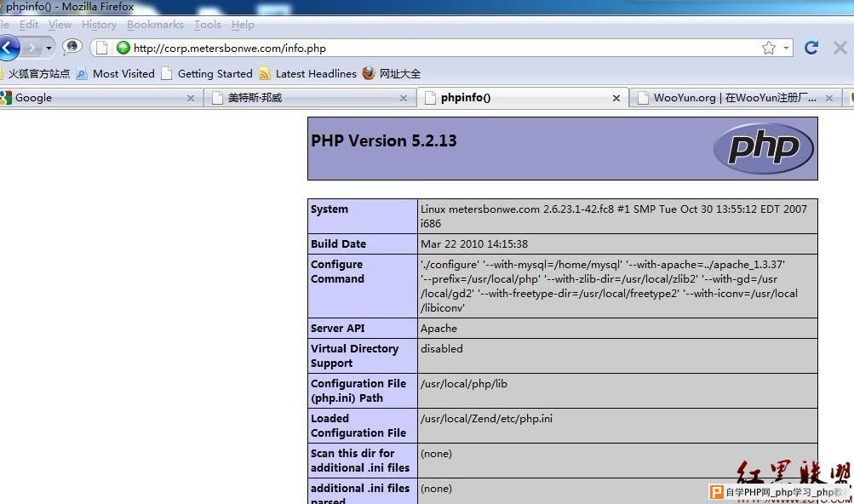Reload the page with the refresh icon
The height and width of the screenshot is (504, 854).
click(x=811, y=48)
